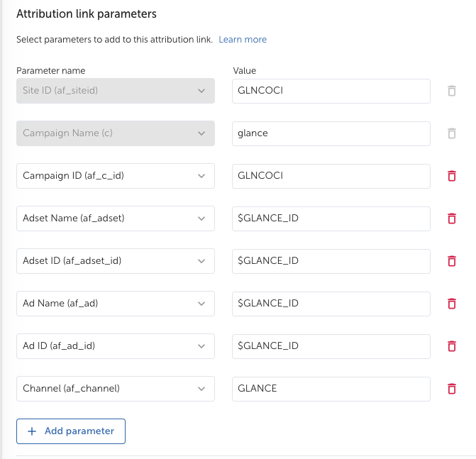
Task: Delete the Ad Name parameter row
Action: click(x=452, y=303)
